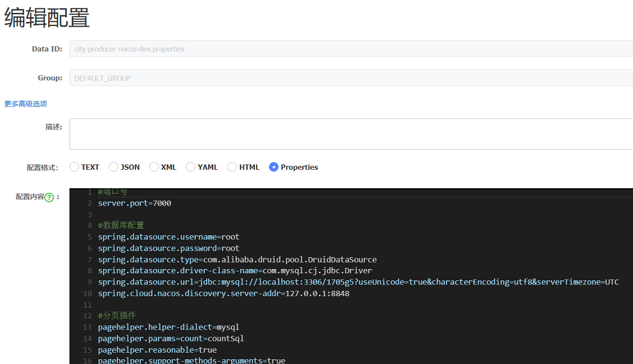
Task: Select the Properties format radio button
Action: [274, 167]
